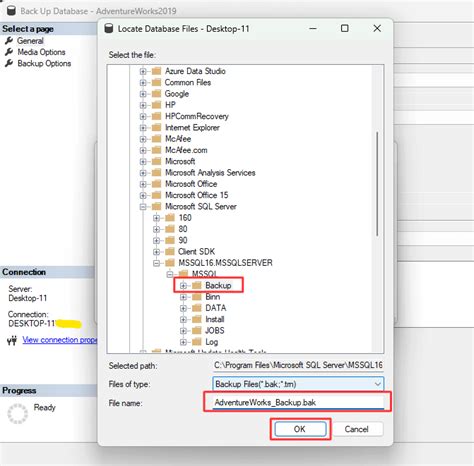474x466 pixels.
Task: Click the Install folder icon
Action: [197, 319]
